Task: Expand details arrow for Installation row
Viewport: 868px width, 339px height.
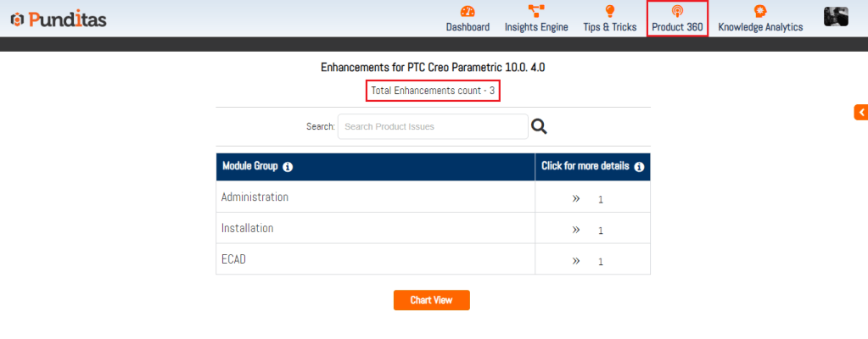Action: 576,230
